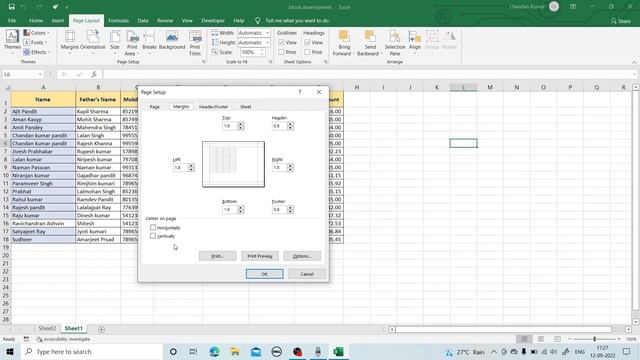
Task: Click the Insert Function fx icon
Action: (94, 74)
